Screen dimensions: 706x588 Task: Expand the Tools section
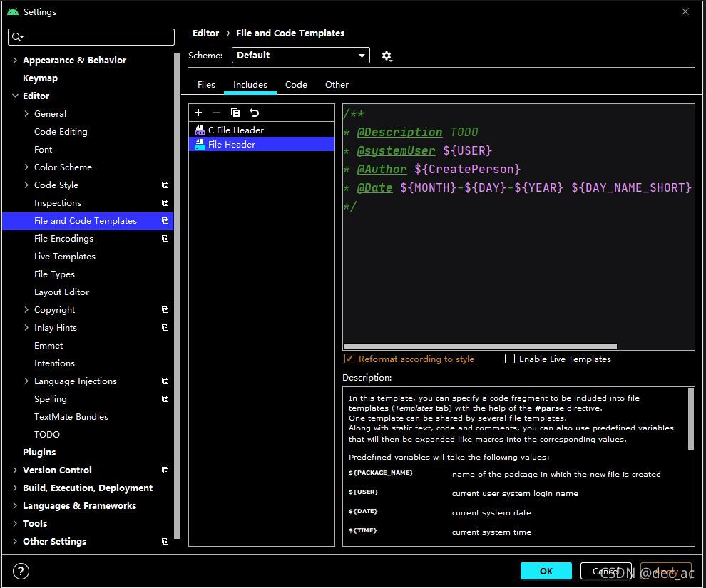click(15, 523)
